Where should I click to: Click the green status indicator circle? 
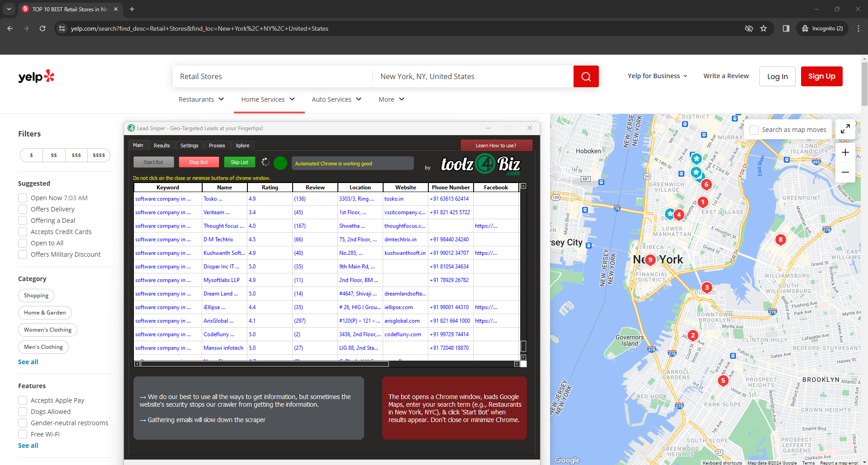click(x=280, y=163)
